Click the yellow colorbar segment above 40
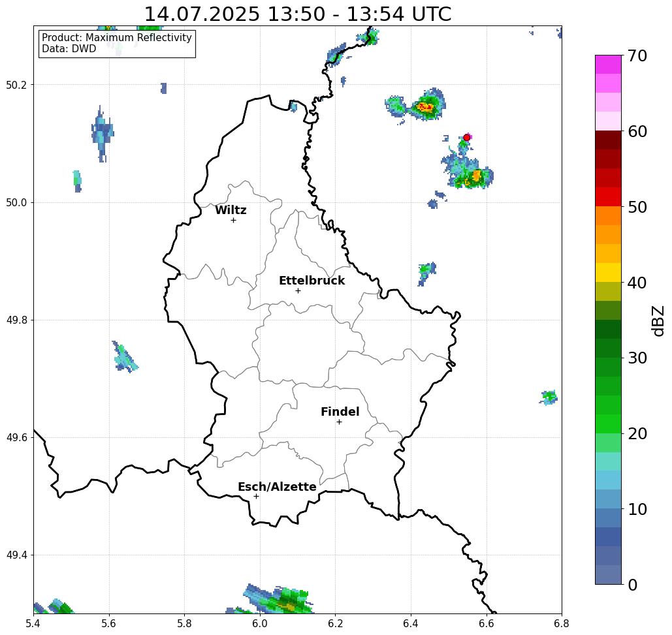The image size is (672, 635). (x=608, y=272)
